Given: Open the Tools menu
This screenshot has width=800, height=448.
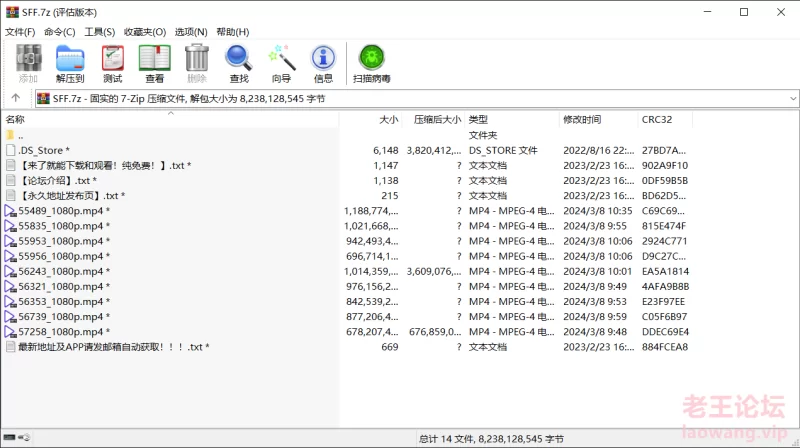Looking at the screenshot, I should click(99, 32).
